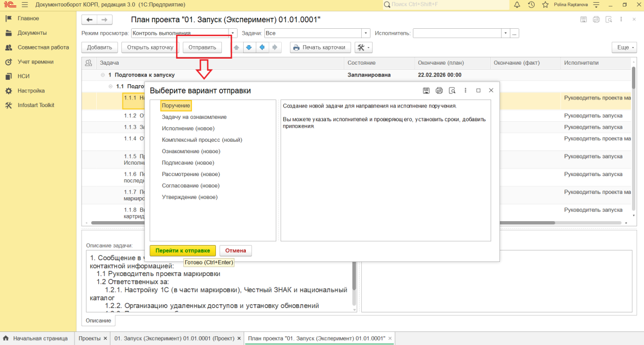Open the Документы section in sidebar
Viewport: 644px width, 345px height.
pyautogui.click(x=32, y=33)
